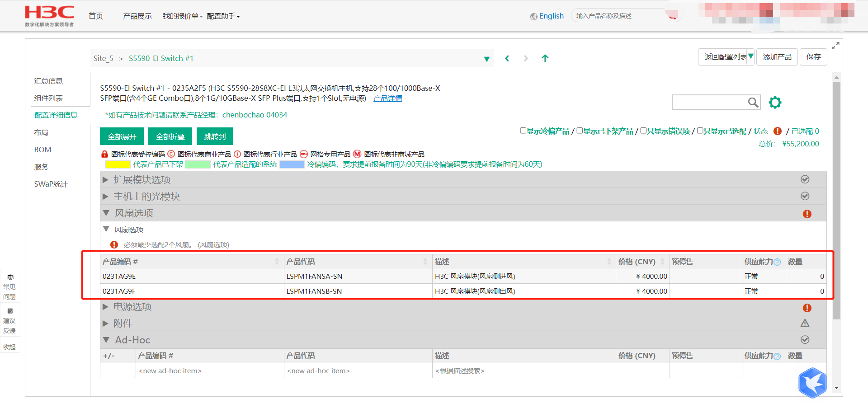Go to 首页 in top navigation

[x=96, y=16]
